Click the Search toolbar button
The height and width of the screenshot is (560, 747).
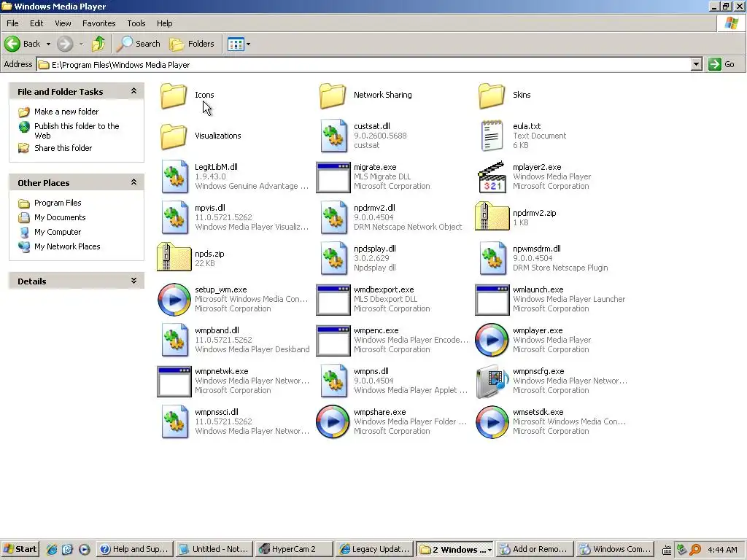[x=139, y=44]
